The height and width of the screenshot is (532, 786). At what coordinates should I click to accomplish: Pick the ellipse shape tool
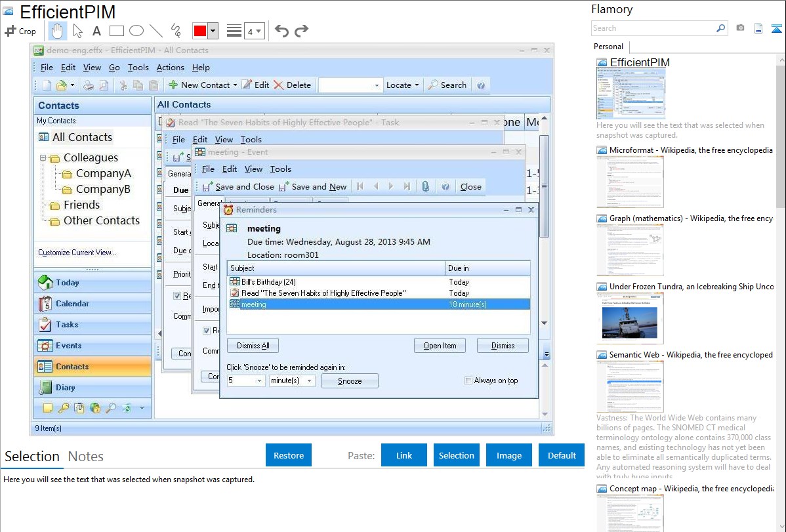pos(136,31)
